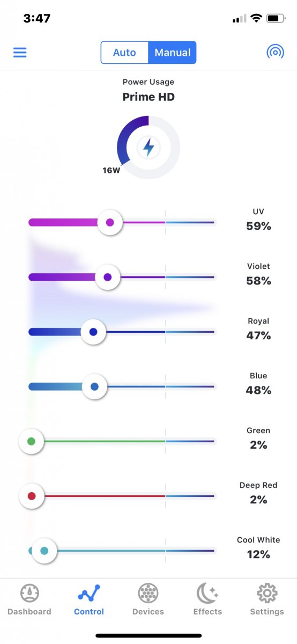Click the Blue channel slider knob

(x=95, y=386)
